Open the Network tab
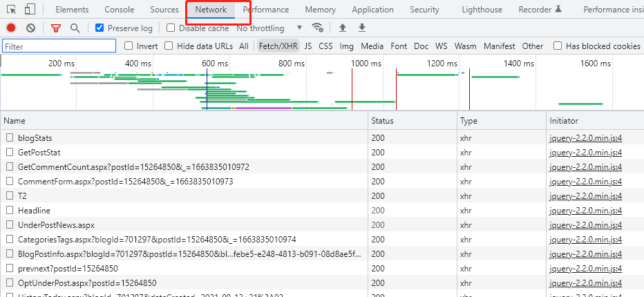 coord(211,10)
